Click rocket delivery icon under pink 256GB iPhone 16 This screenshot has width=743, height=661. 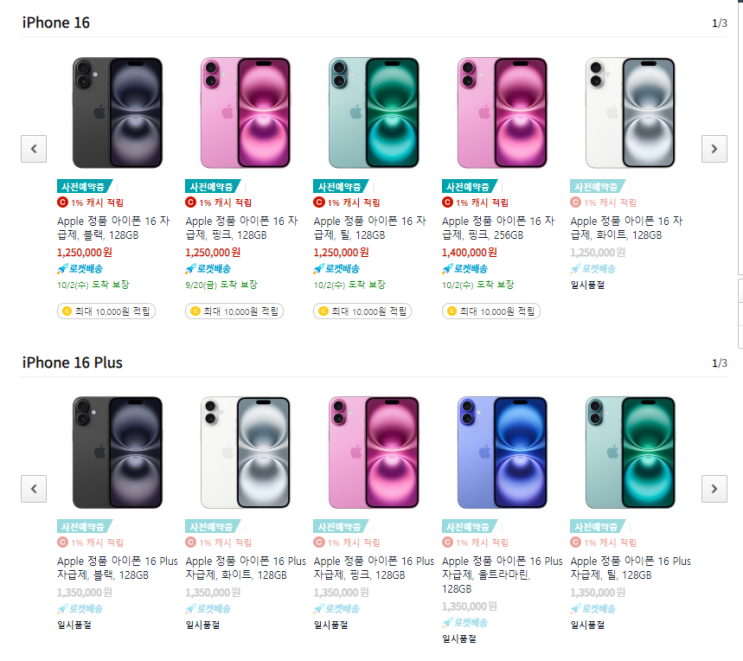click(x=448, y=269)
